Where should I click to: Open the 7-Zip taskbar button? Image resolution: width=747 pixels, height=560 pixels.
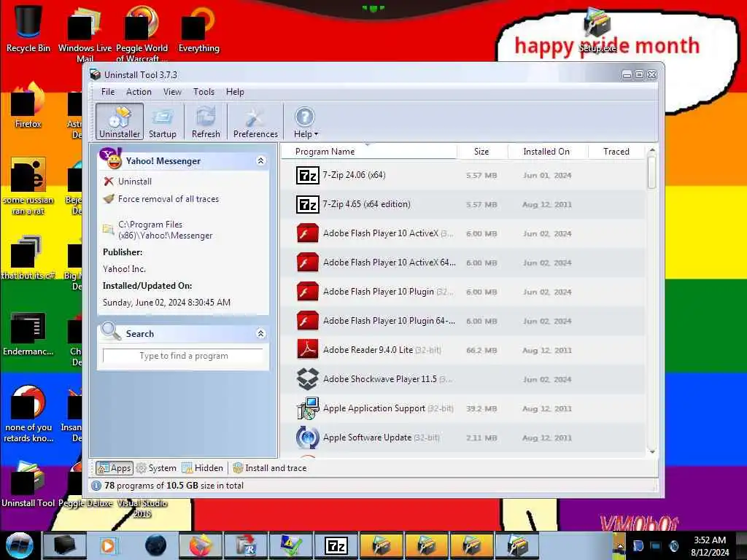[336, 545]
